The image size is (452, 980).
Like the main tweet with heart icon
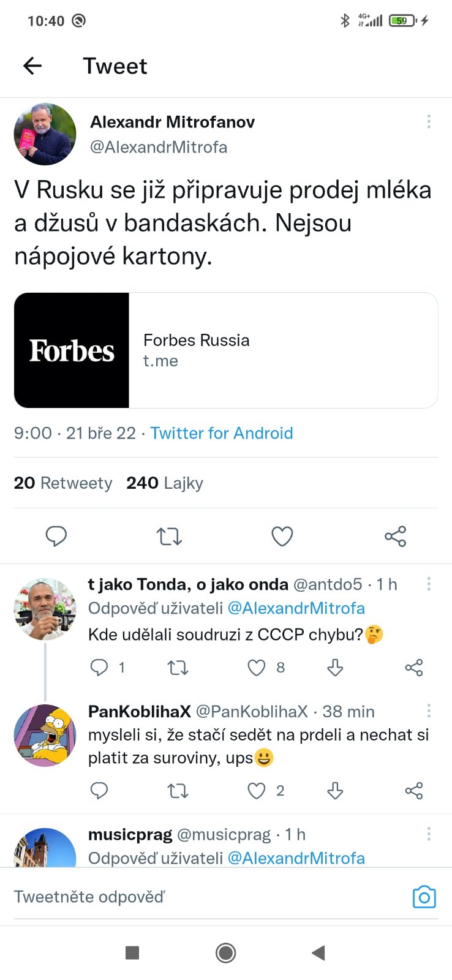point(282,537)
